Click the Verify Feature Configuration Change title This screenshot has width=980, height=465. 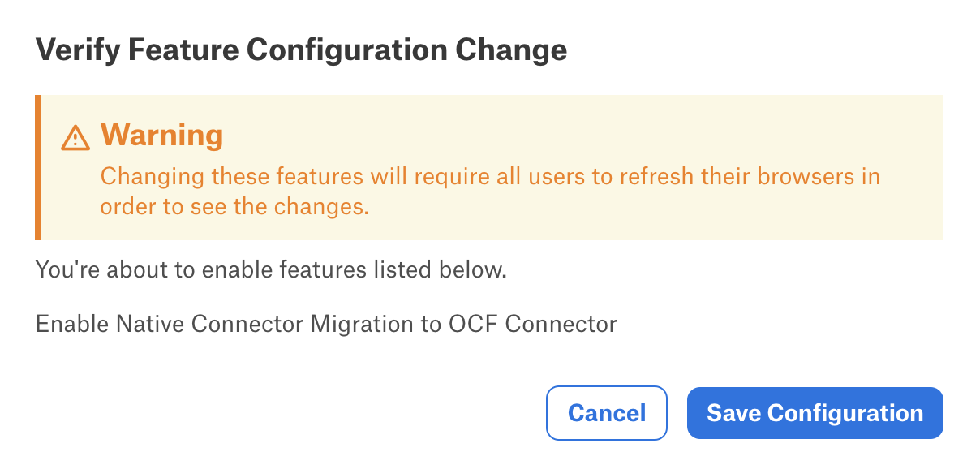(301, 50)
